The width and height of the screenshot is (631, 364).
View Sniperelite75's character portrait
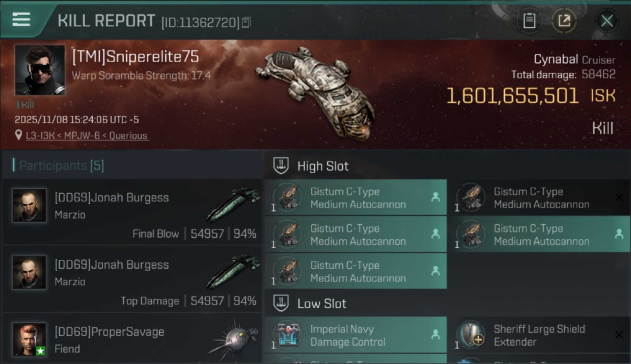[x=39, y=70]
